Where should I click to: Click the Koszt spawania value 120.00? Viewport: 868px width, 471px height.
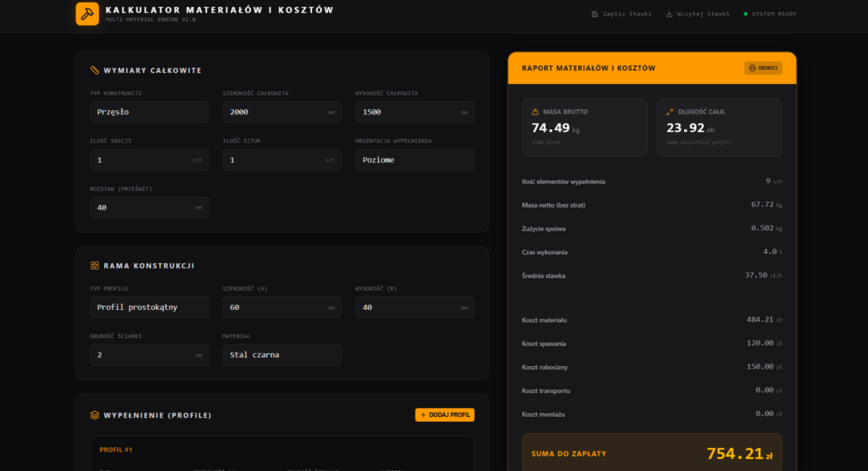[759, 343]
